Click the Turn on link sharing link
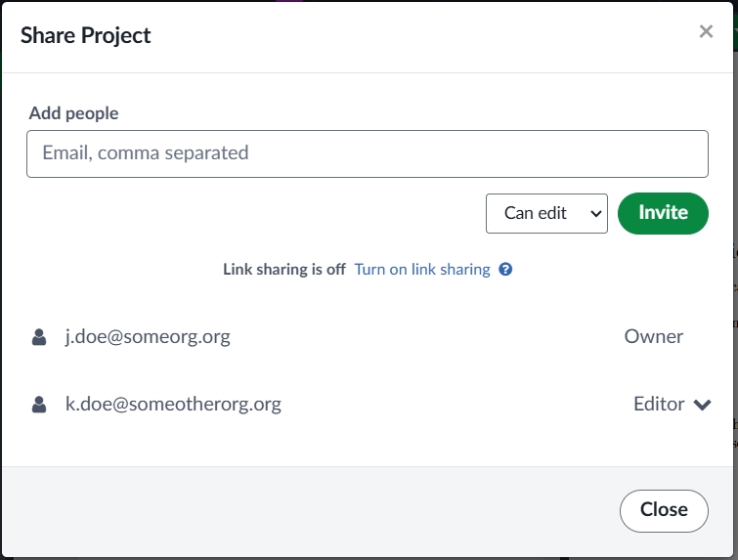 point(422,270)
